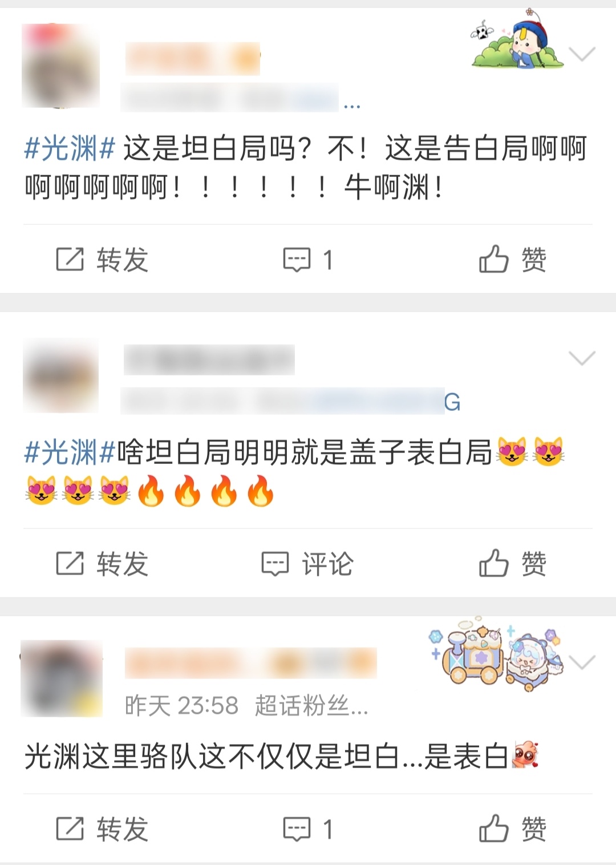This screenshot has height=865, width=616.
Task: Open comments on the first post
Action: coord(308,260)
